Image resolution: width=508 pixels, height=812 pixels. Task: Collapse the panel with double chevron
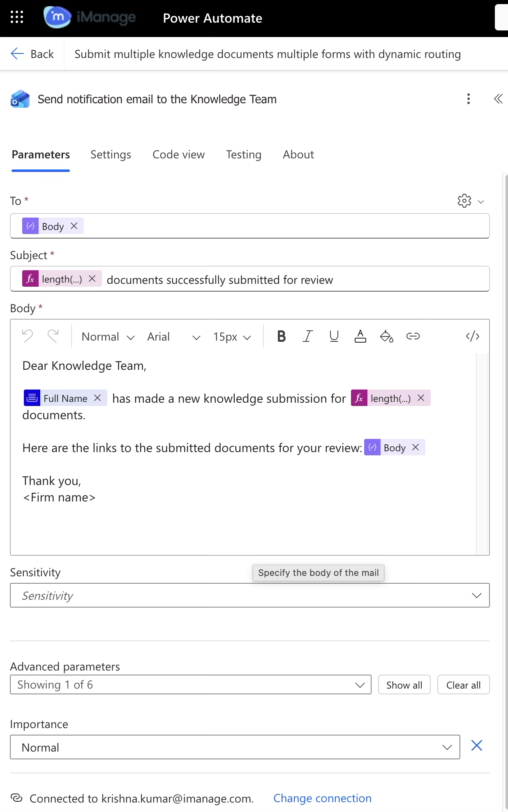[498, 99]
